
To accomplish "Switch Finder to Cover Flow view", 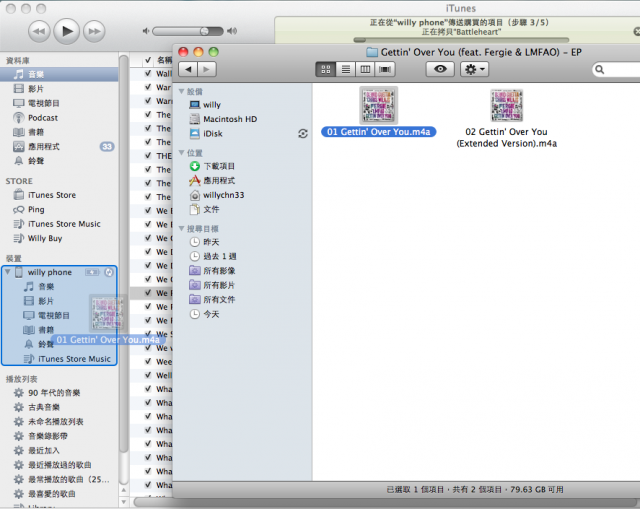I will pos(384,69).
